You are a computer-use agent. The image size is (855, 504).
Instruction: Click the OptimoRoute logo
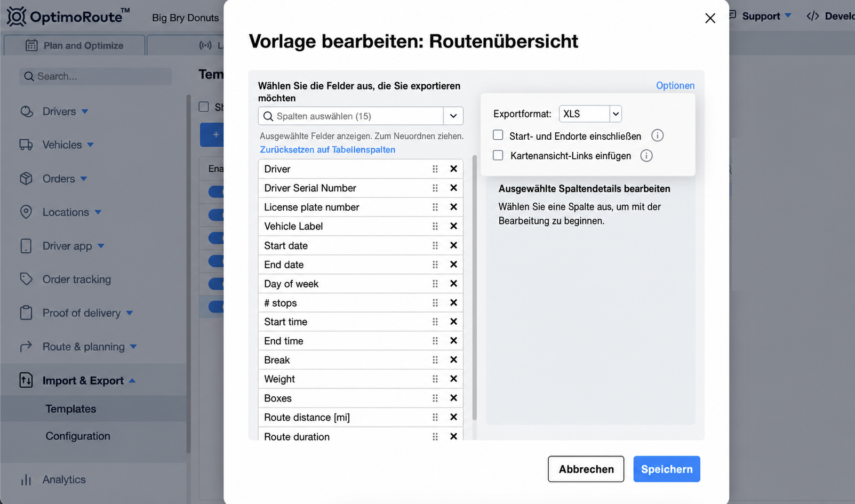pos(68,17)
